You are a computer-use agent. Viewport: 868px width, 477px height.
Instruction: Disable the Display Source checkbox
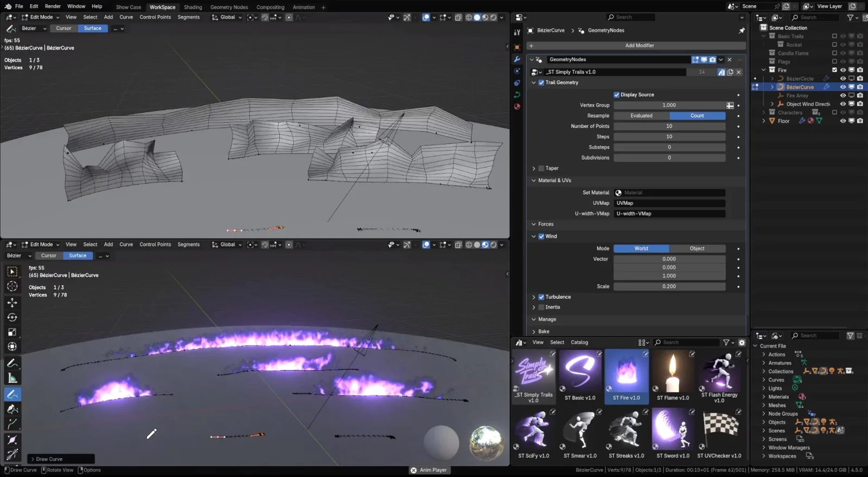(x=616, y=95)
